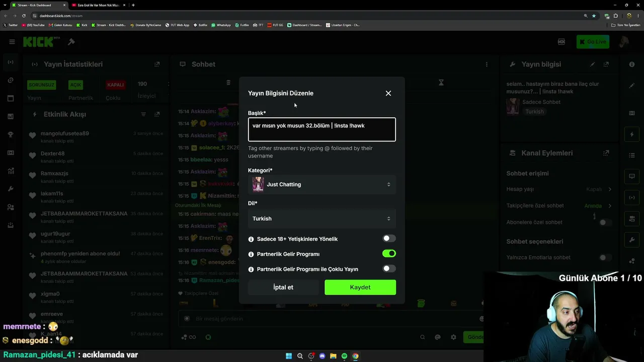Start streaming with the Go Live button

(x=593, y=42)
